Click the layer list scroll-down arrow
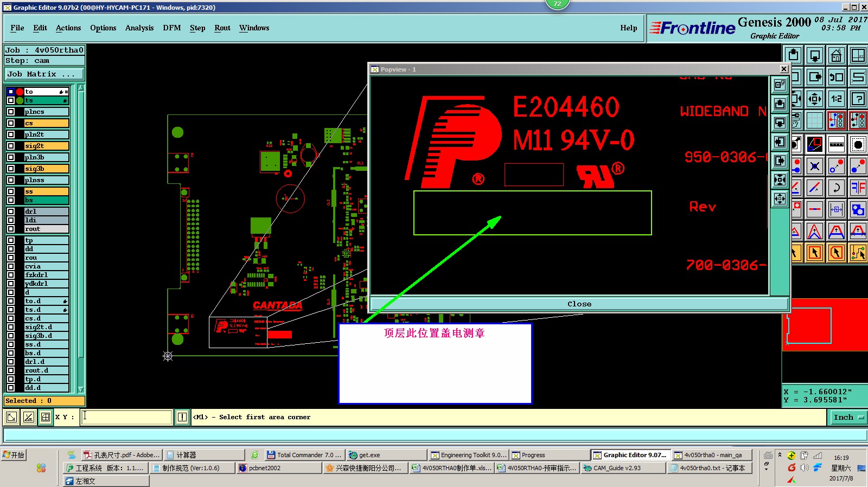The image size is (868, 487). click(81, 389)
